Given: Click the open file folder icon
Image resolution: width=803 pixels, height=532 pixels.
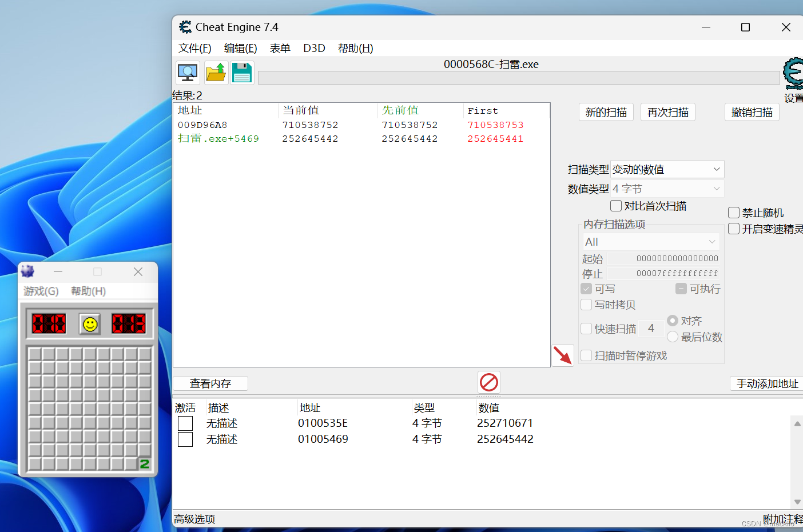Looking at the screenshot, I should tap(216, 73).
